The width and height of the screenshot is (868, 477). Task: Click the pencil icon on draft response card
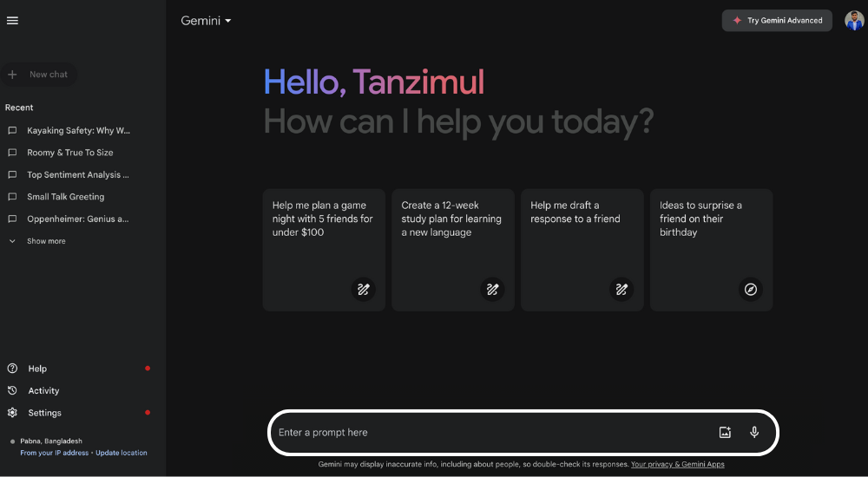click(621, 290)
